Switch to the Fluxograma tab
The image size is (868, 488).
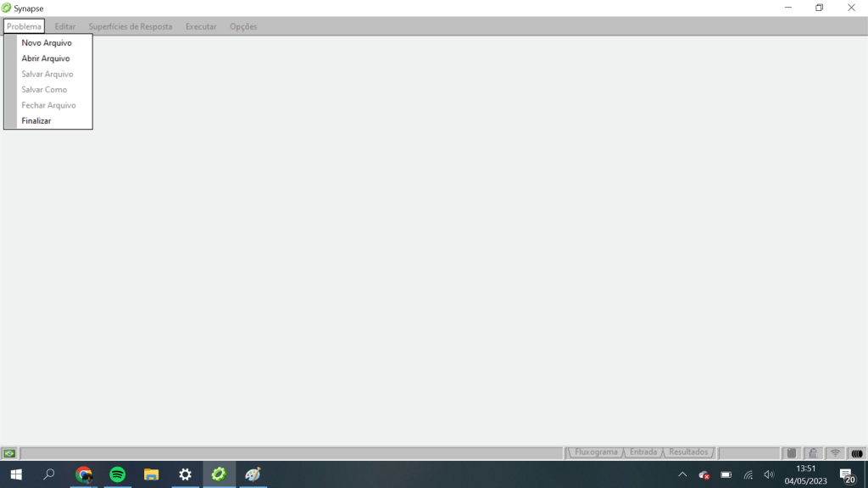pyautogui.click(x=596, y=452)
